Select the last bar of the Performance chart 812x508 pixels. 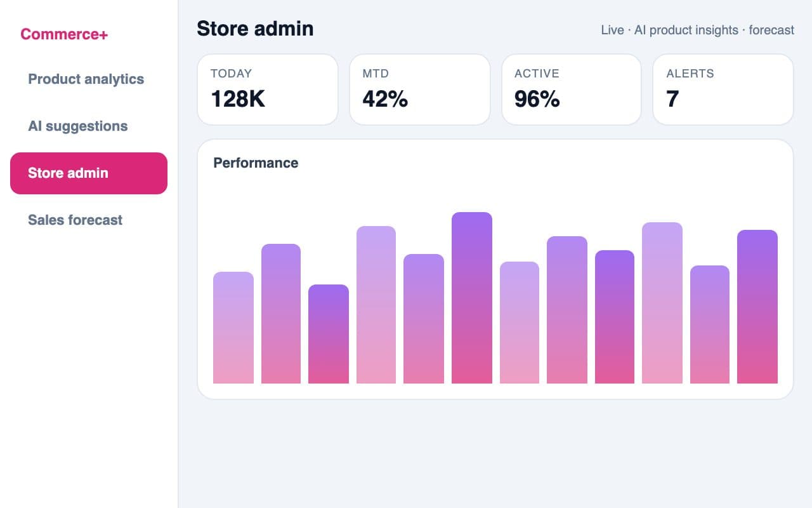coord(757,307)
